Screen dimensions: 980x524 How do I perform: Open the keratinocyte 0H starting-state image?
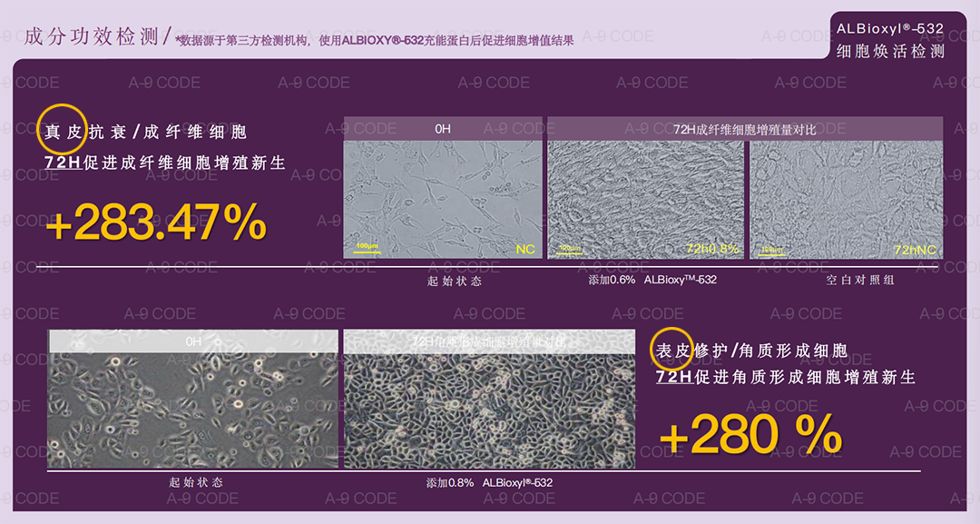coord(193,410)
